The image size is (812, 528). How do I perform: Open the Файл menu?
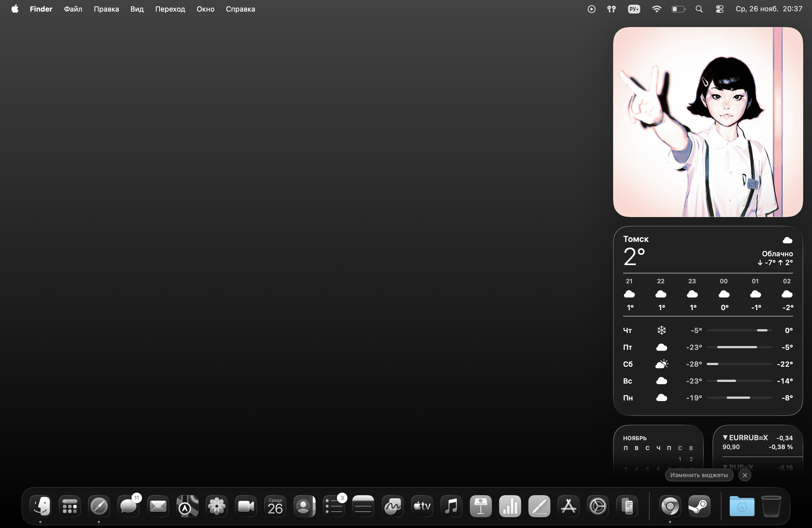[73, 9]
